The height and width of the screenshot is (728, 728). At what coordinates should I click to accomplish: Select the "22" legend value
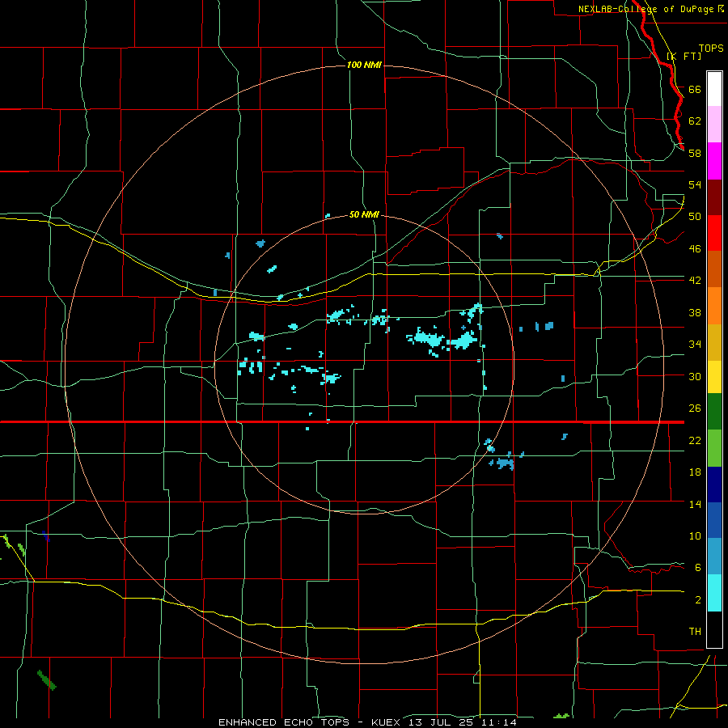pyautogui.click(x=695, y=440)
